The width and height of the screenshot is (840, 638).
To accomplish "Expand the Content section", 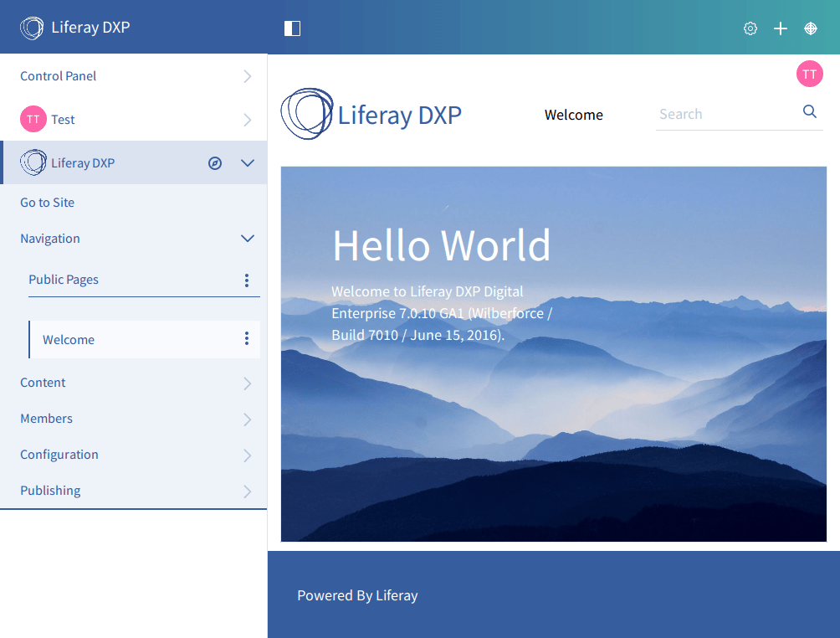I will point(133,383).
